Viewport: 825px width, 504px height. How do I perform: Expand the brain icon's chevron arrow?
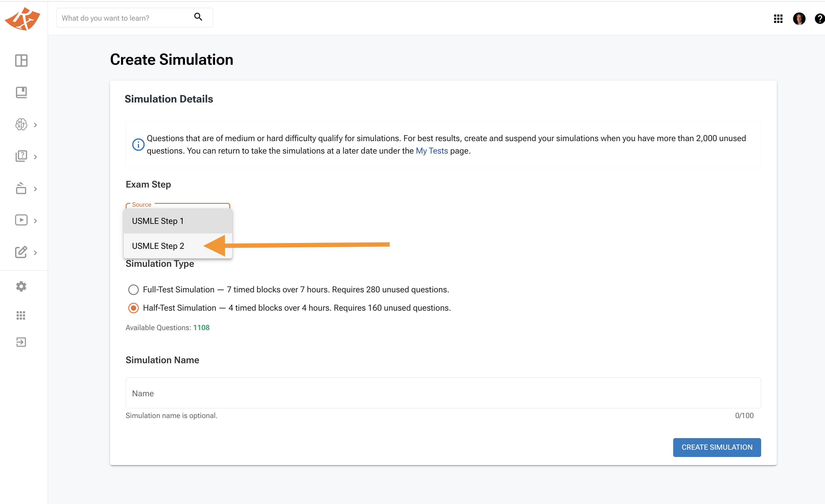(x=35, y=125)
